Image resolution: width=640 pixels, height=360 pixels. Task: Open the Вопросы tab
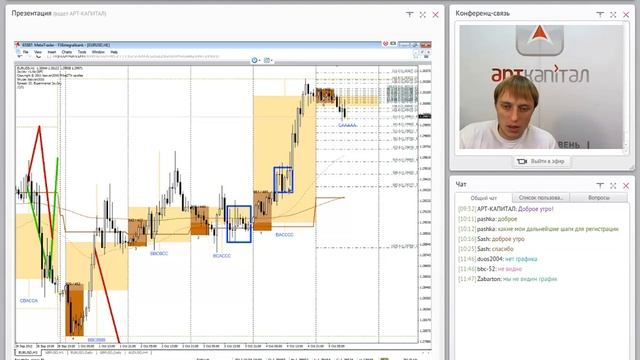pos(599,198)
